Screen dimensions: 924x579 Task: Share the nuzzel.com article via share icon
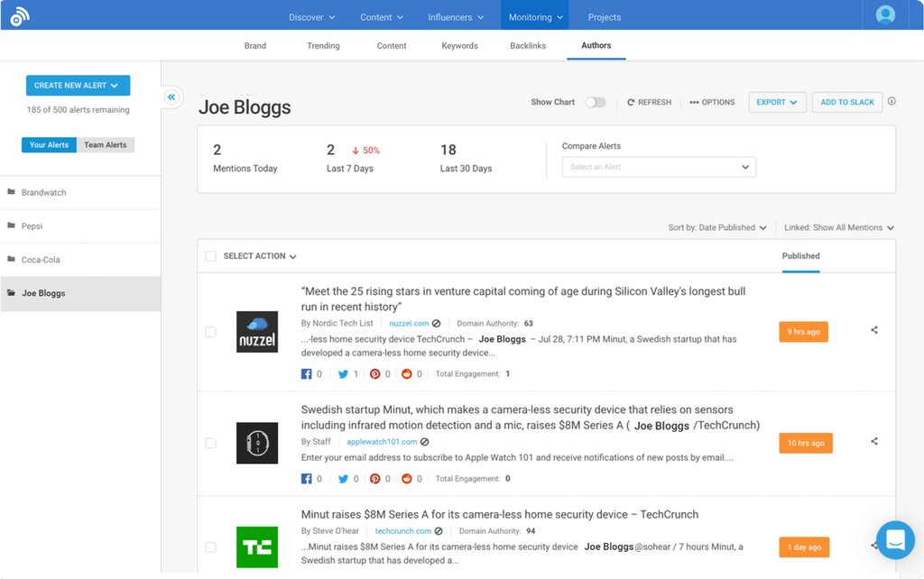(x=874, y=330)
